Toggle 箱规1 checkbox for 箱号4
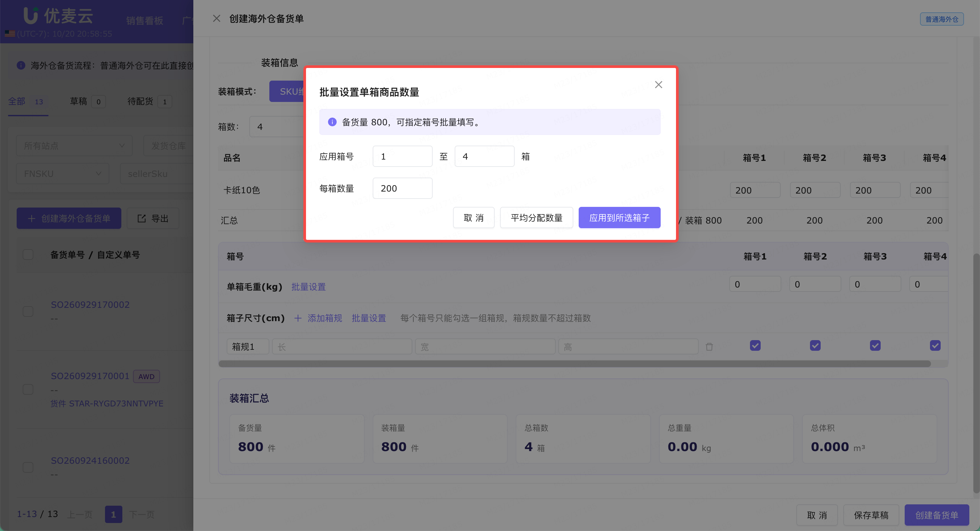Viewport: 980px width, 531px height. coord(935,345)
